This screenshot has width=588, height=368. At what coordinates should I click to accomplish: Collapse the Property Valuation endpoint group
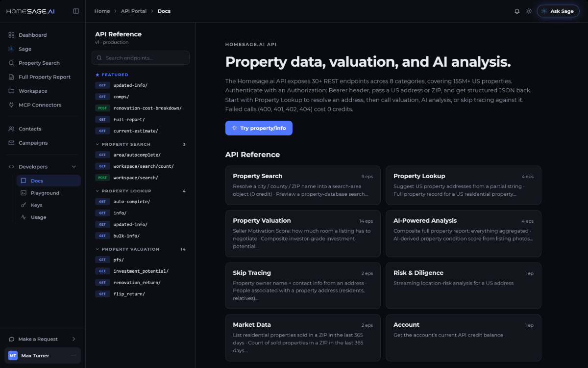(141, 249)
